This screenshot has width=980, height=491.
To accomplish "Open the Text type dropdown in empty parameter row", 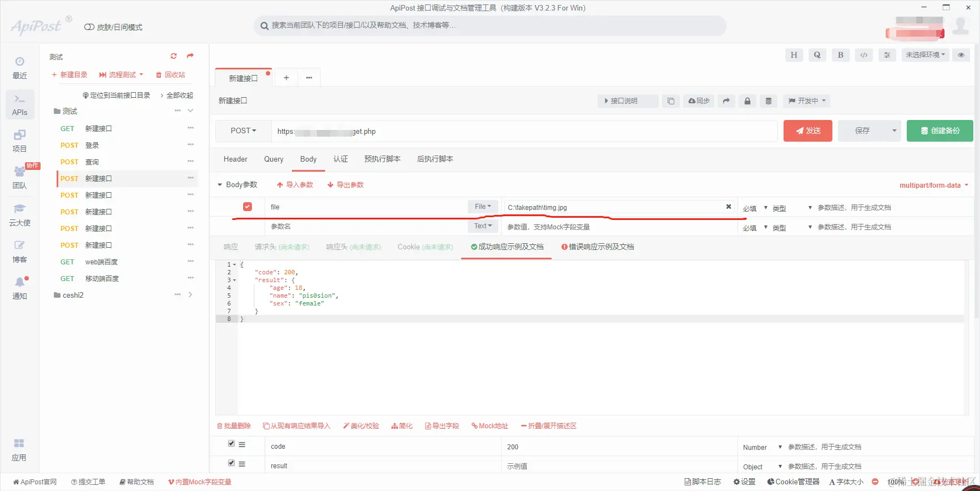I will [483, 226].
